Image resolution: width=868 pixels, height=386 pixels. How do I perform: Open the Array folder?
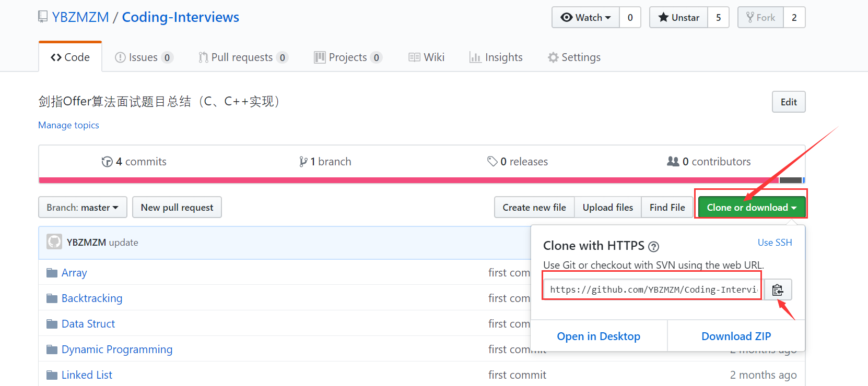pos(74,273)
